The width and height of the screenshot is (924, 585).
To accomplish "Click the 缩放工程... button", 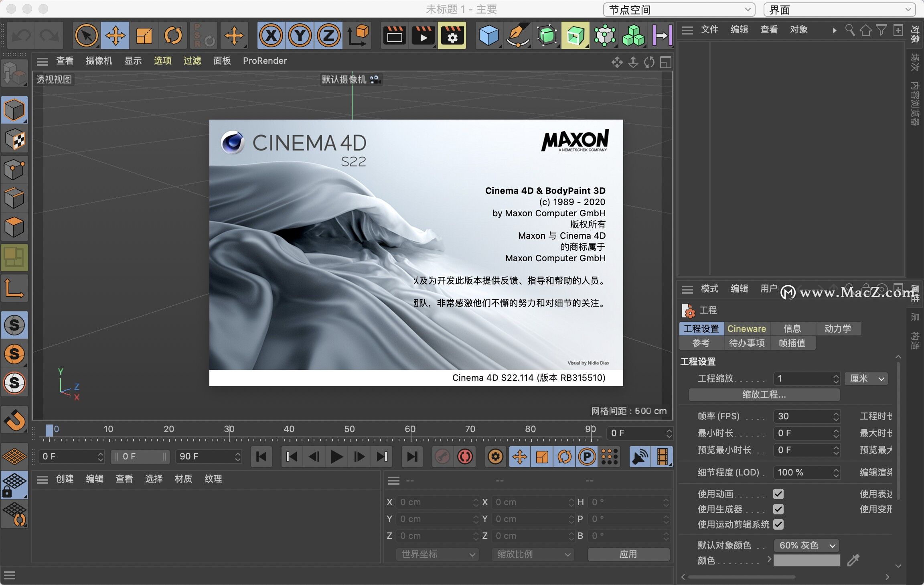I will tap(764, 394).
